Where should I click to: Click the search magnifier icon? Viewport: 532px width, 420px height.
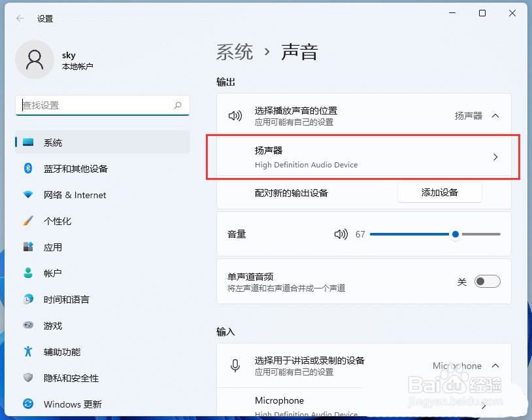(x=178, y=105)
